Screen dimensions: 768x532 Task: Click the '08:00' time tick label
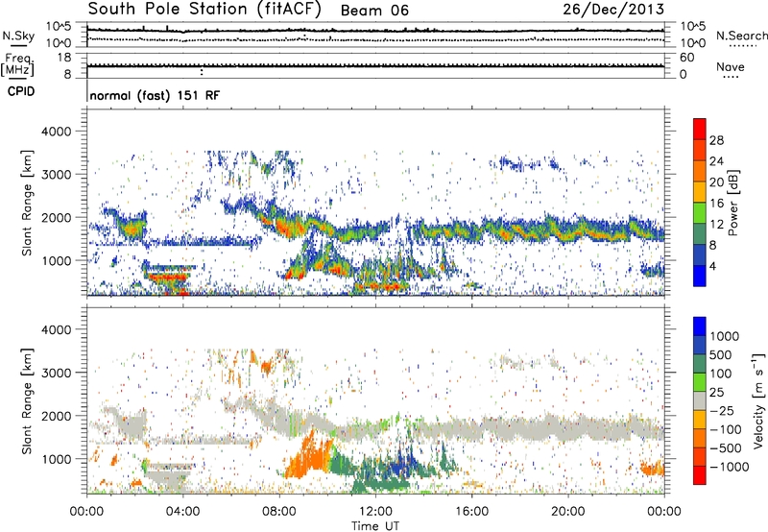click(x=279, y=512)
